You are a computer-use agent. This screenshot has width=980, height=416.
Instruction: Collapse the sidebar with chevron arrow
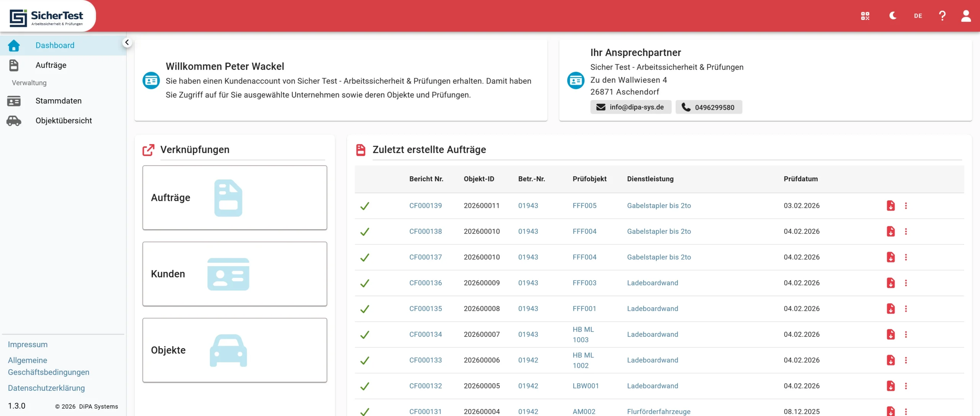[127, 43]
